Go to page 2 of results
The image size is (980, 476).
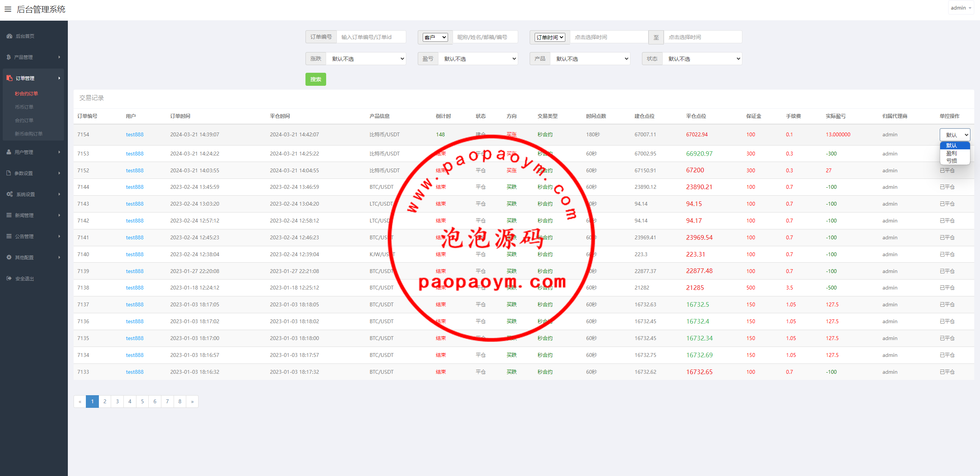(105, 401)
